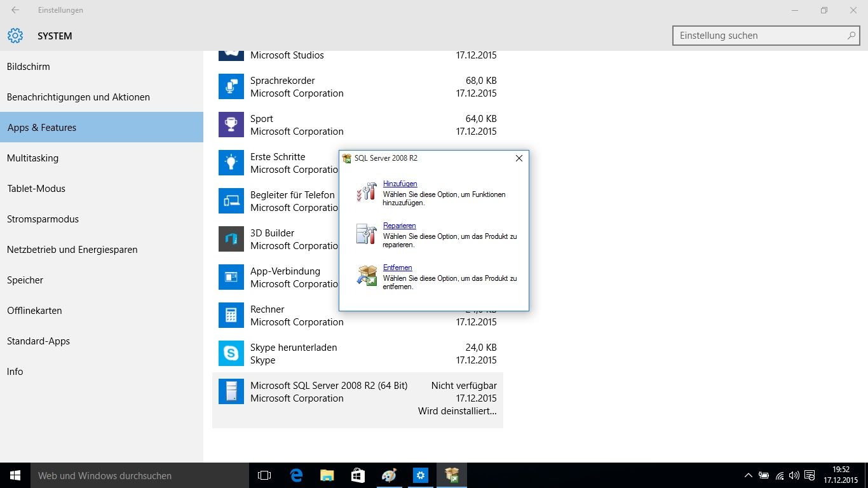Open the Action Center notifications icon
Image resolution: width=868 pixels, height=488 pixels.
(x=810, y=475)
